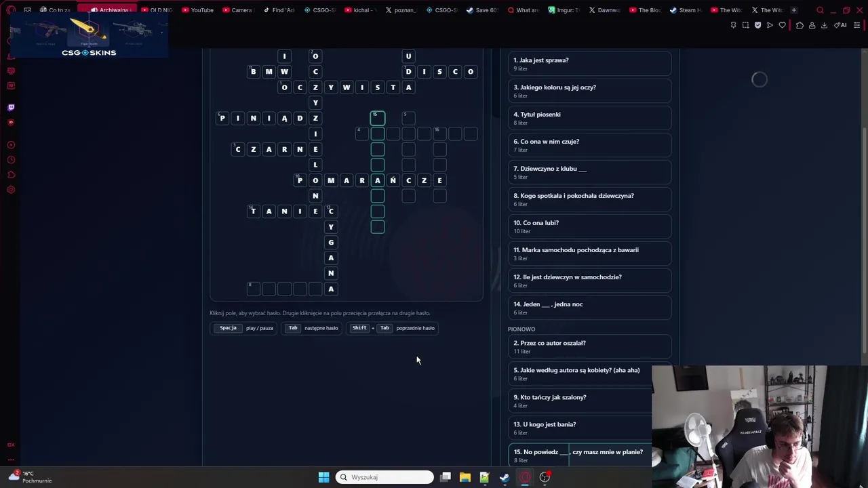This screenshot has width=868, height=488.
Task: Open the tab search magnifier icon
Action: click(820, 10)
